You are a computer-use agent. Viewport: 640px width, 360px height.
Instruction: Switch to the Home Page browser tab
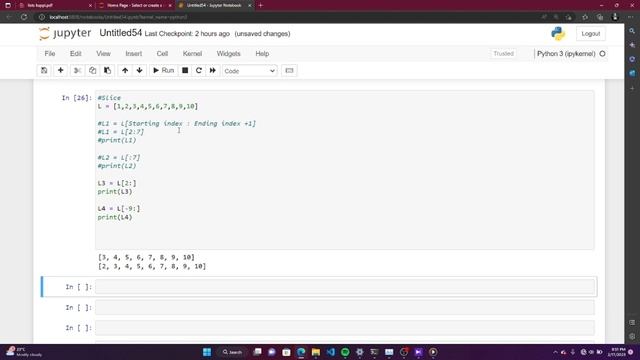(x=135, y=5)
